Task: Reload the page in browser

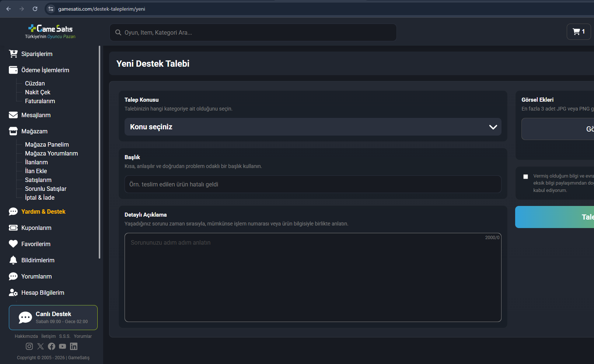Action: (35, 9)
